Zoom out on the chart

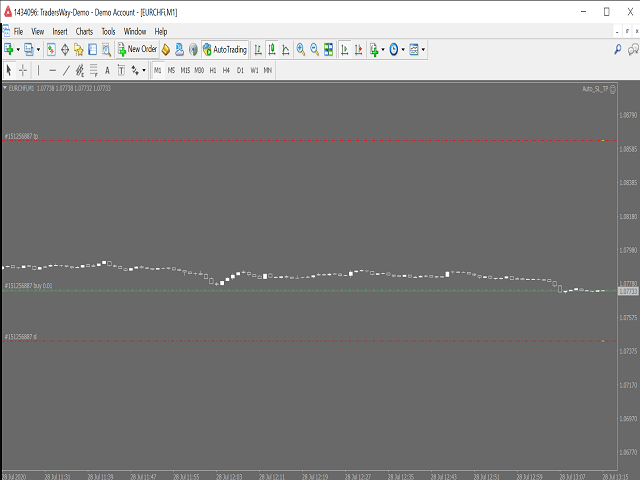tap(314, 49)
